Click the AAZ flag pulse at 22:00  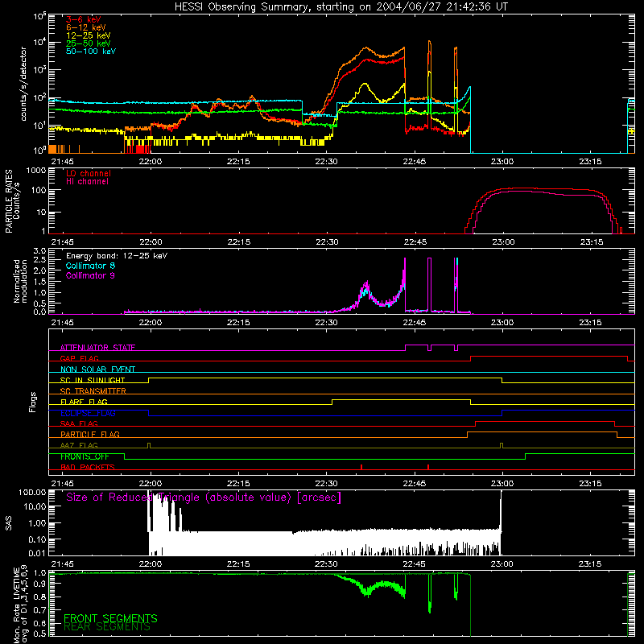click(x=149, y=446)
